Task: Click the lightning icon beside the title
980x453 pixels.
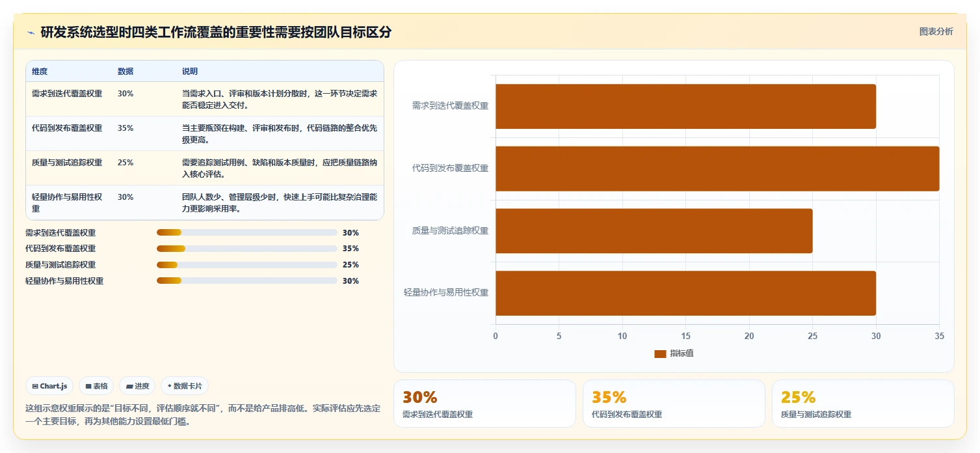Action: click(x=31, y=33)
